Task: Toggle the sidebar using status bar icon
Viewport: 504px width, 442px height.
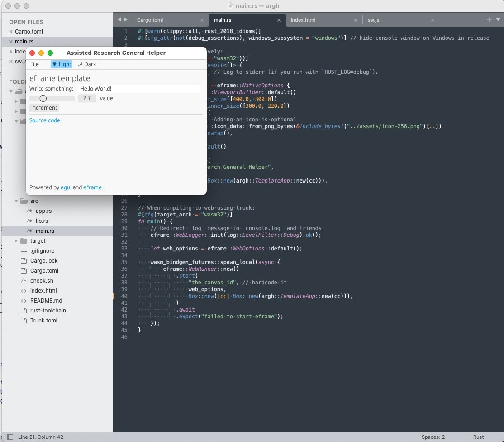Action: pyautogui.click(x=10, y=437)
